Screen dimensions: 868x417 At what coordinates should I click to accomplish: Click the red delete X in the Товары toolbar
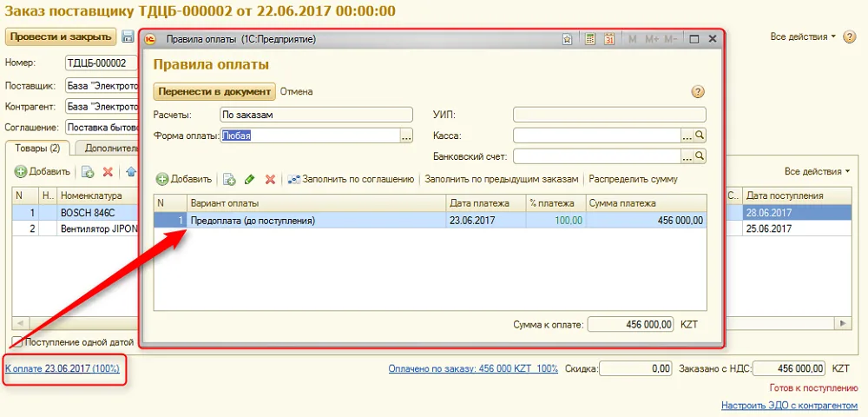point(108,172)
